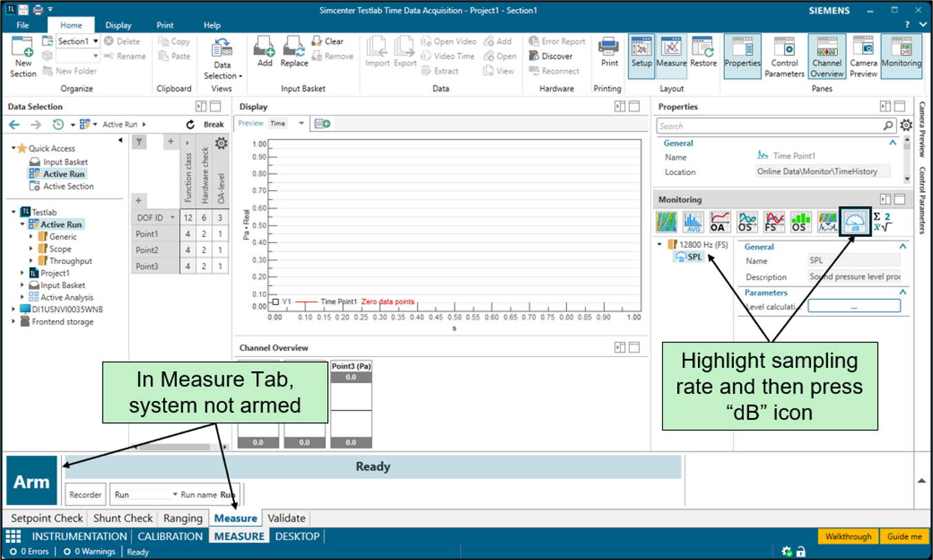Viewport: 933px width, 560px height.
Task: Click the Guide me button
Action: click(x=904, y=537)
